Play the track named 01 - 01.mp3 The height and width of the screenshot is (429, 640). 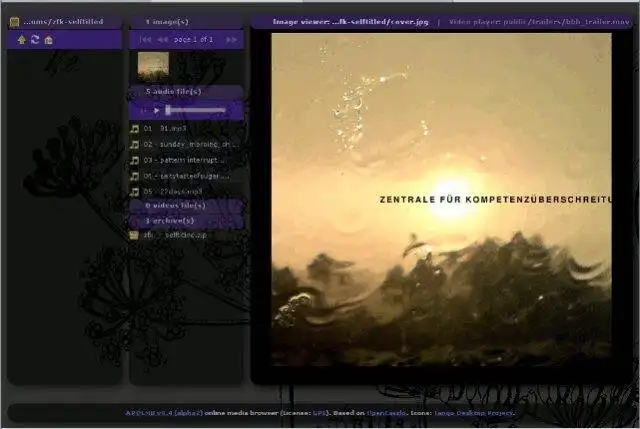[165, 129]
